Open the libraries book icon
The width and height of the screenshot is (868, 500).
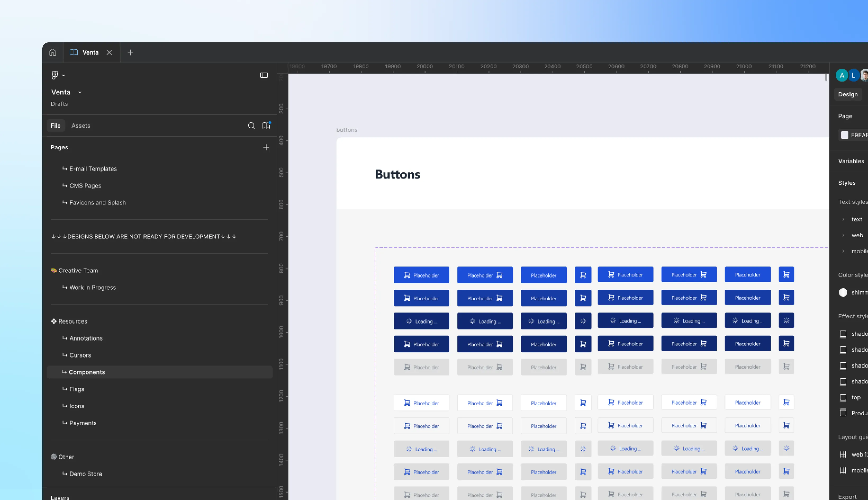point(266,126)
